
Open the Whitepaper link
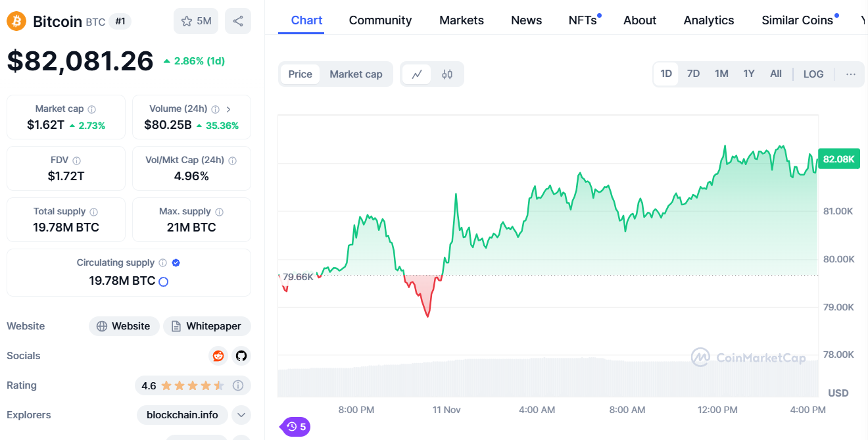(x=206, y=326)
